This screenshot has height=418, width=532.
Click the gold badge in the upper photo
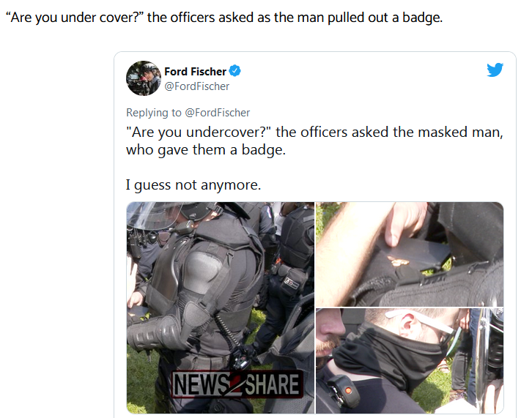point(399,261)
